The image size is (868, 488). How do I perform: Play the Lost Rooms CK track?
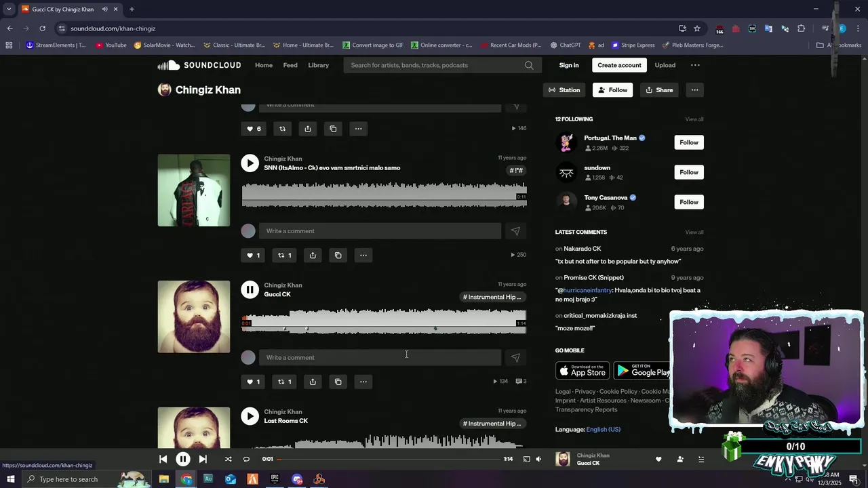pos(250,416)
